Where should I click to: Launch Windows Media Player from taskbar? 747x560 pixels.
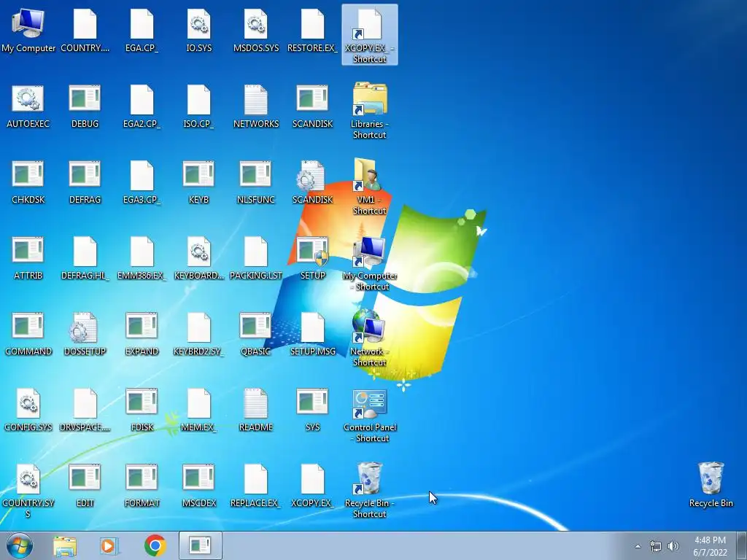pos(109,546)
